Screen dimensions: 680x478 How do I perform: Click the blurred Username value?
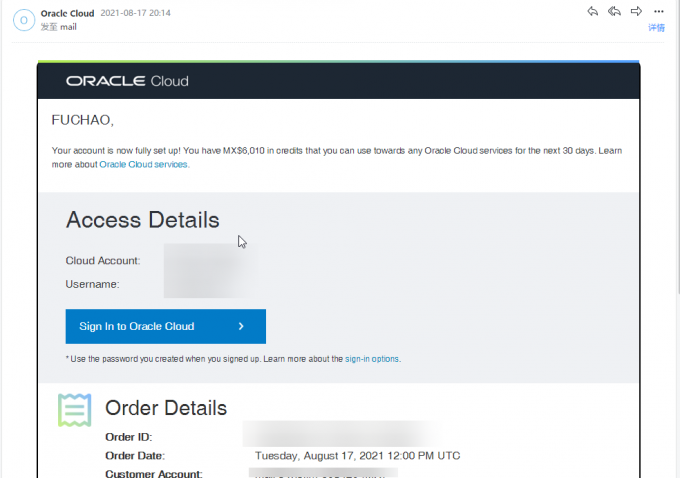point(210,284)
